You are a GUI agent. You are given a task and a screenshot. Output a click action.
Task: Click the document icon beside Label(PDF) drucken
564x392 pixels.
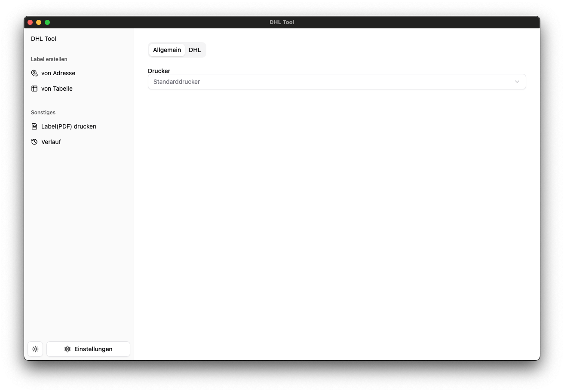click(x=34, y=126)
